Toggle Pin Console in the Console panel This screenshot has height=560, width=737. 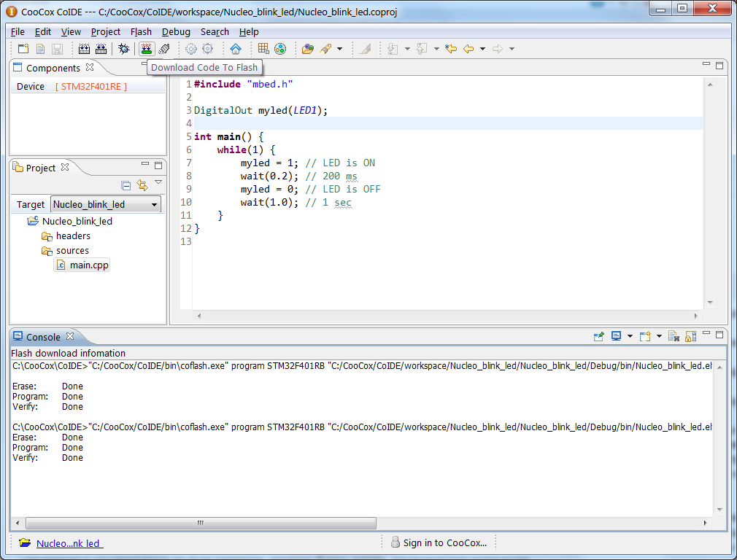(x=599, y=336)
